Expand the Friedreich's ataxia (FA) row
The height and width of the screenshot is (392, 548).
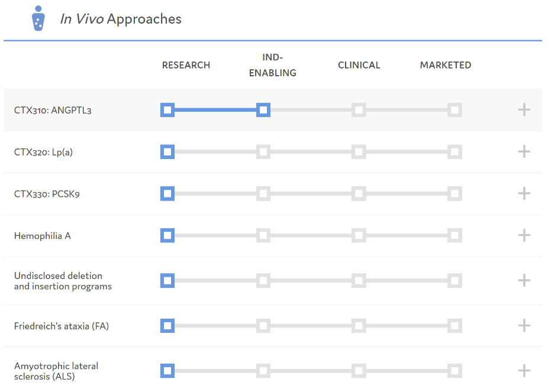[x=524, y=326]
